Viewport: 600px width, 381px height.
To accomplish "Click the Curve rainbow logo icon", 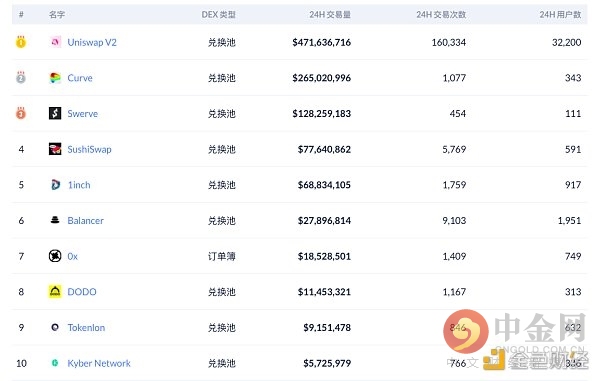I will 55,78.
